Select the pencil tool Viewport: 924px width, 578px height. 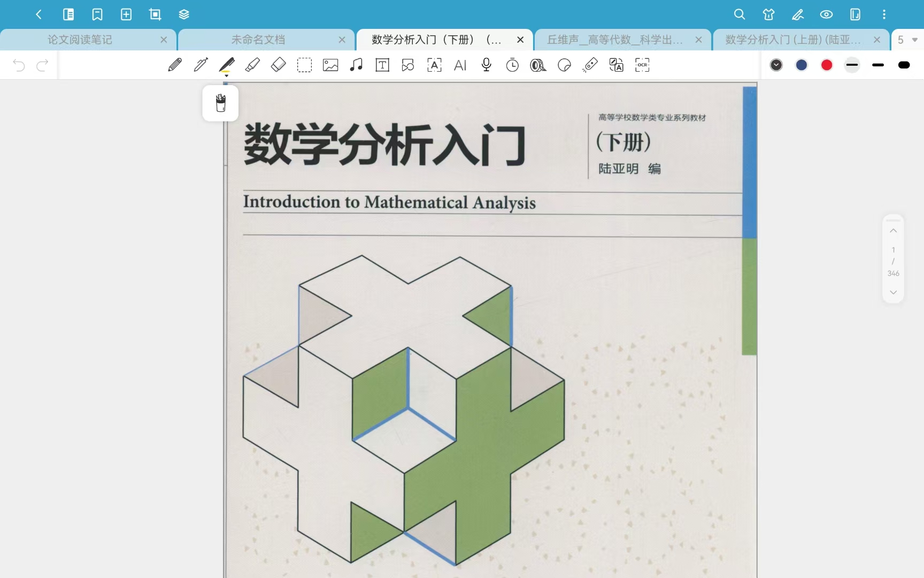point(175,65)
